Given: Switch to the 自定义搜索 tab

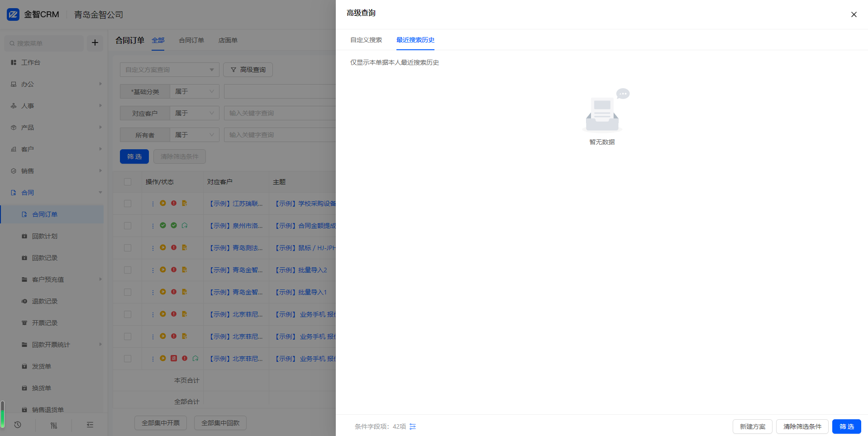Looking at the screenshot, I should pos(366,40).
